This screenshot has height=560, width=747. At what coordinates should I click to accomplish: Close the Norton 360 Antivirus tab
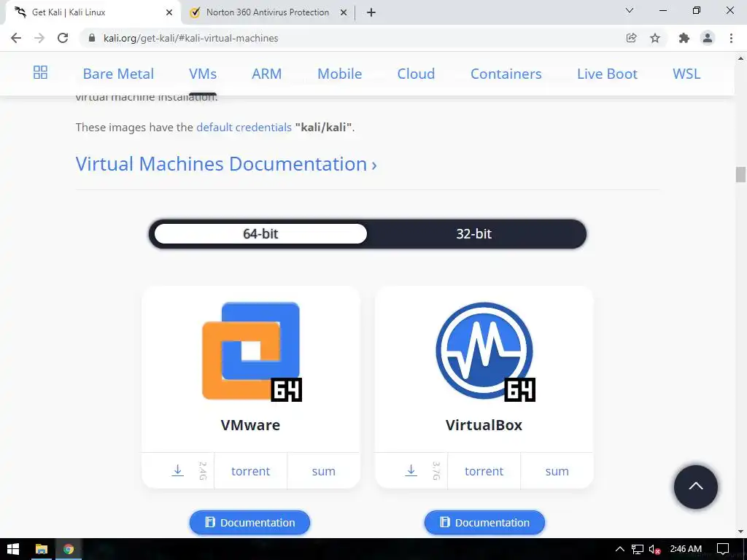[344, 12]
